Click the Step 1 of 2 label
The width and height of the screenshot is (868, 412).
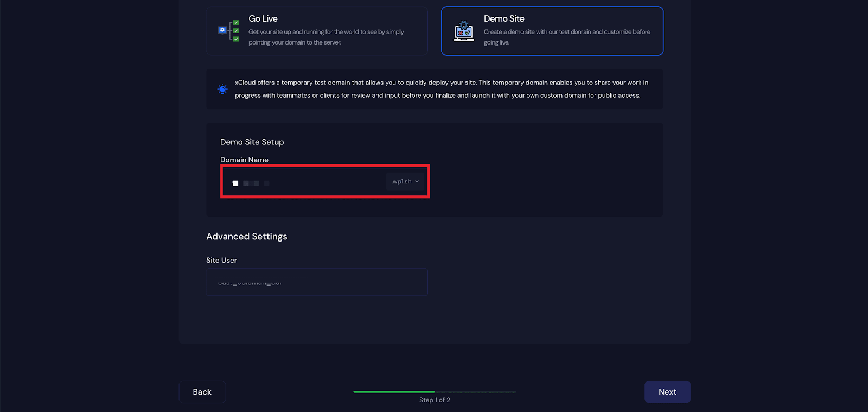(x=435, y=400)
